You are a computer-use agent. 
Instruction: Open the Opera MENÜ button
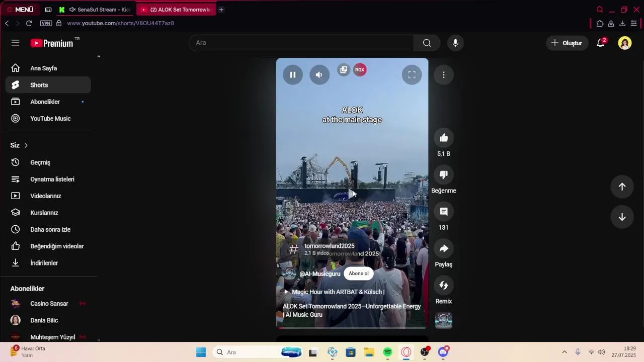pyautogui.click(x=20, y=10)
